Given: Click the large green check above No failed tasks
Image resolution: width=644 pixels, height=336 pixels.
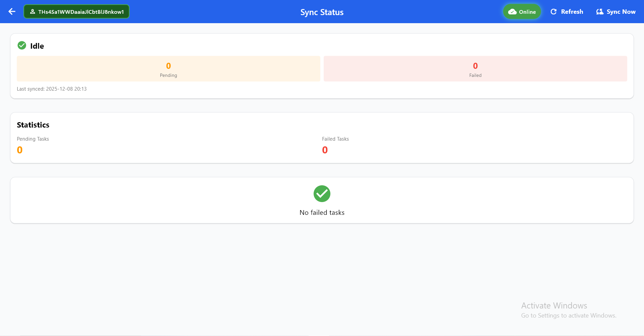Looking at the screenshot, I should (x=322, y=194).
